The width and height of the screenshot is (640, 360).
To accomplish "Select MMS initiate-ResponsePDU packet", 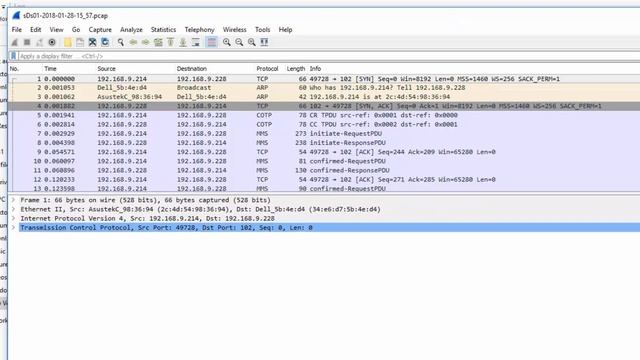I will 324,143.
